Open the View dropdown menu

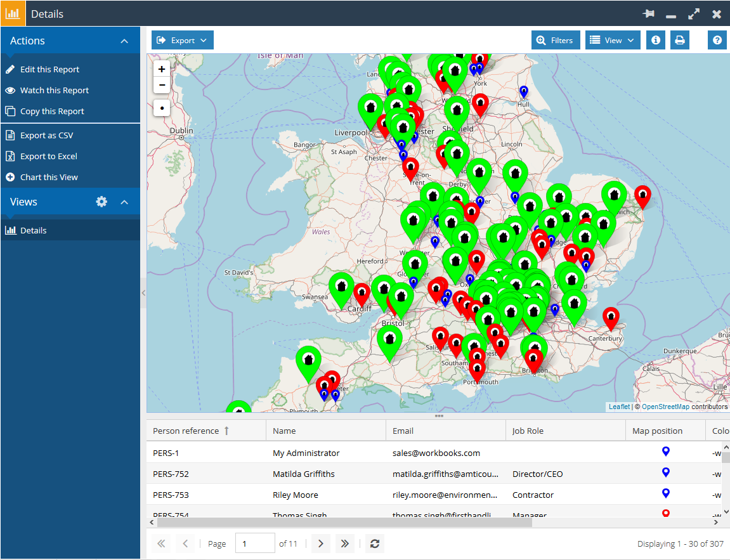point(613,41)
